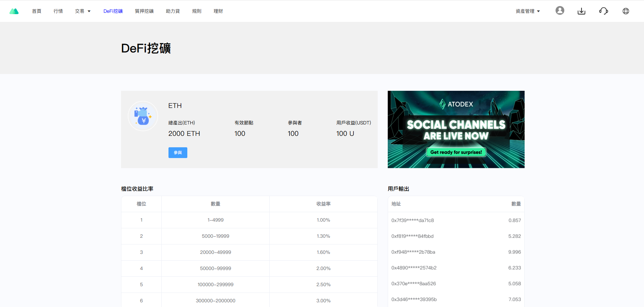
Task: Open customer support headset icon
Action: click(x=603, y=11)
